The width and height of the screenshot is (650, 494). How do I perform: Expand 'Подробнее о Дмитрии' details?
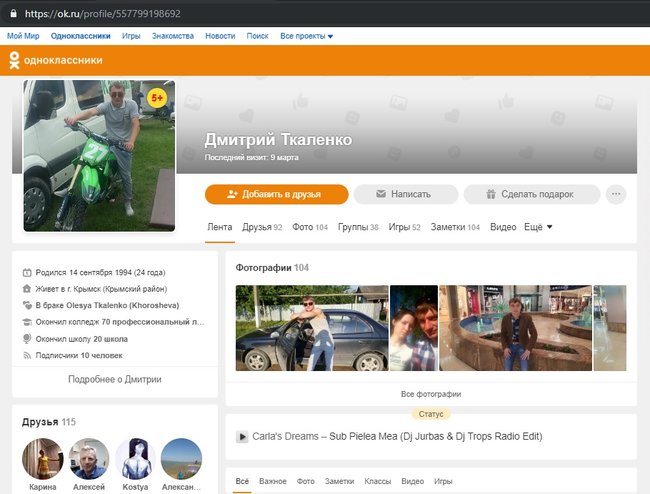click(x=114, y=380)
